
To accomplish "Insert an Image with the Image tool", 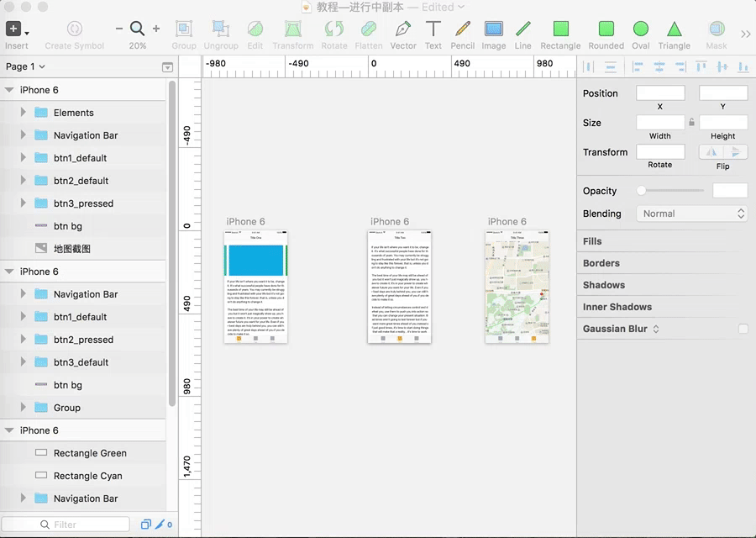I will (494, 29).
